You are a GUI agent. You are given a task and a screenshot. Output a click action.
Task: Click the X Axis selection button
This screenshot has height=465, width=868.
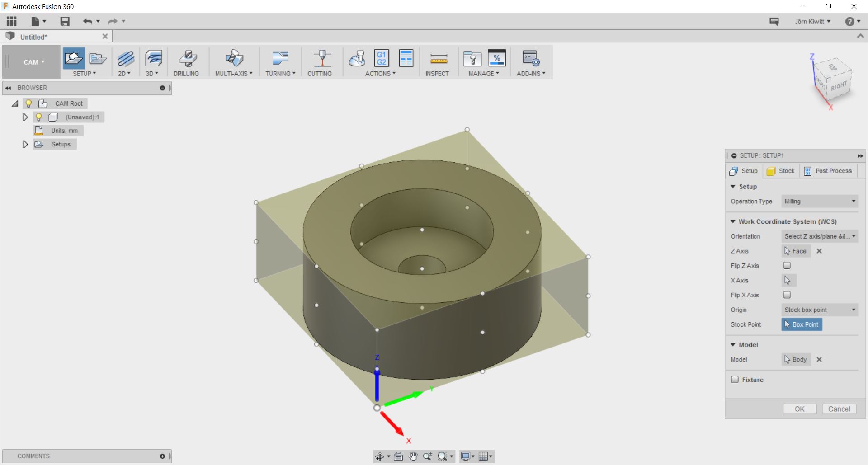[x=789, y=280]
